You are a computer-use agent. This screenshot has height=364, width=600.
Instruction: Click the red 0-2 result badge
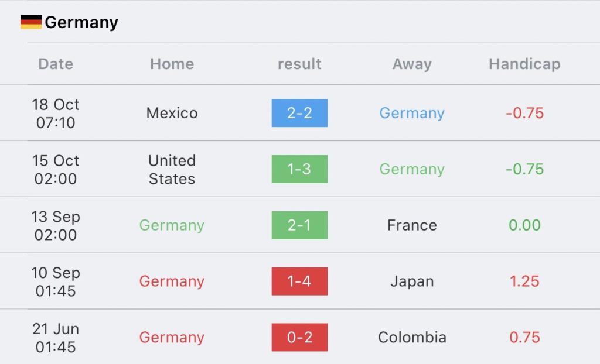click(299, 337)
